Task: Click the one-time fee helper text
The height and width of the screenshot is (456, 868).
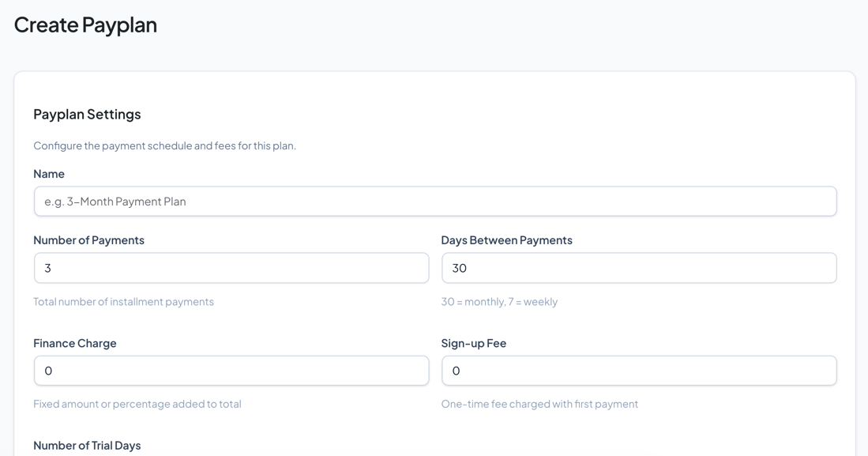Action: click(539, 403)
